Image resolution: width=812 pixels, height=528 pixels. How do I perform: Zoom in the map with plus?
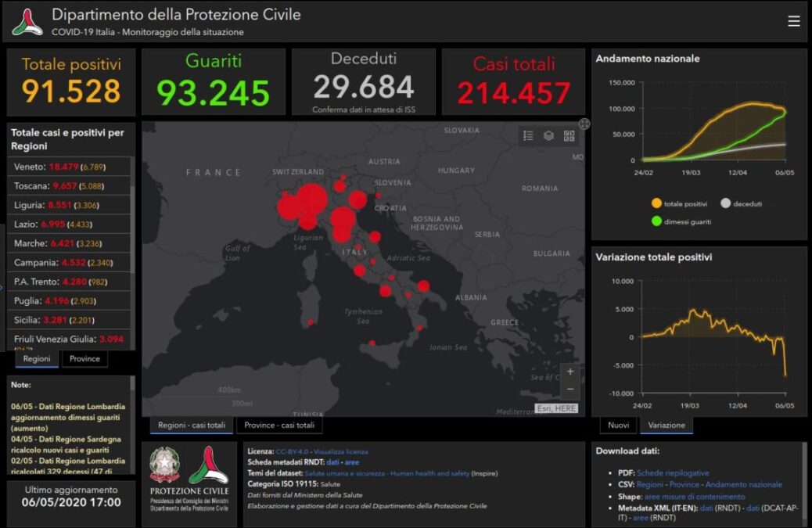tap(570, 372)
